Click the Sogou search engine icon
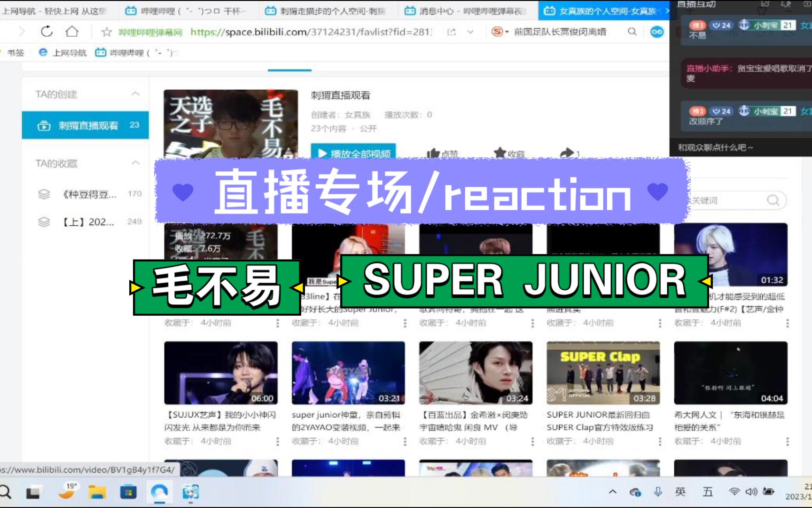 pyautogui.click(x=497, y=32)
